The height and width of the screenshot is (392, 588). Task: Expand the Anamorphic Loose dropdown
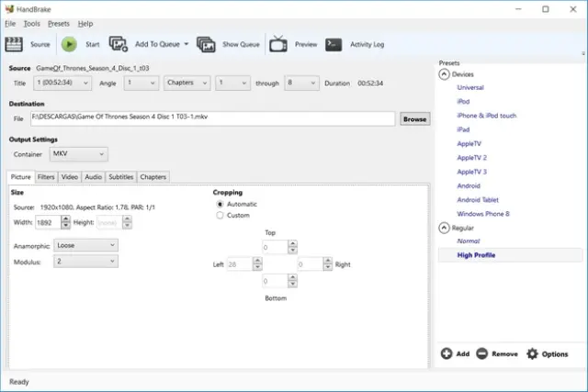(85, 245)
